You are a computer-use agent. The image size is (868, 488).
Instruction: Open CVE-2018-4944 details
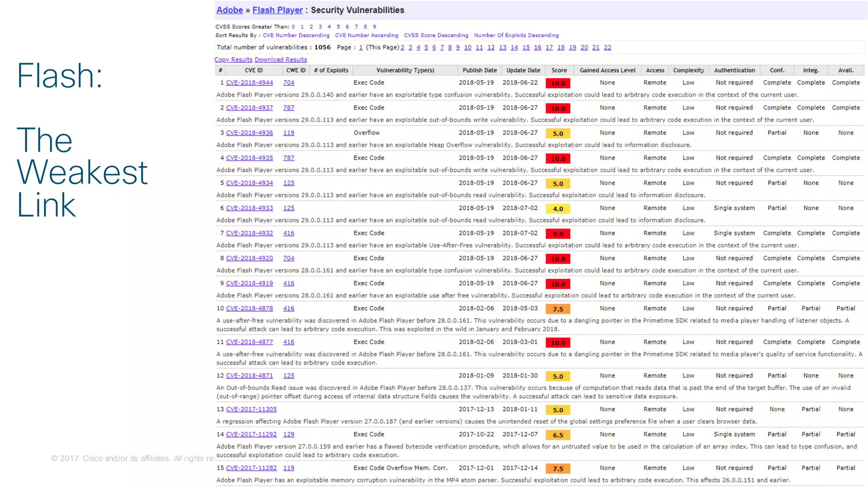(249, 83)
